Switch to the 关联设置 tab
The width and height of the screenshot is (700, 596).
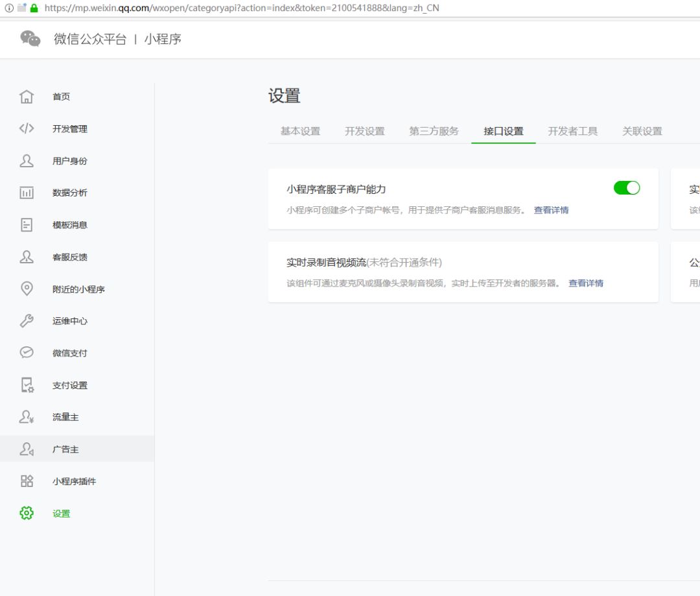(642, 131)
